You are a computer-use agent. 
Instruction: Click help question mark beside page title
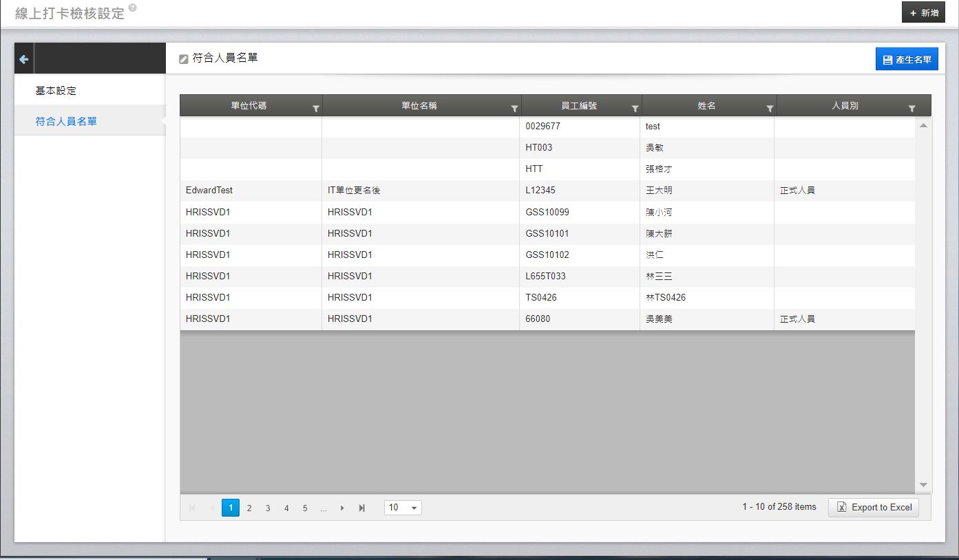pos(132,8)
